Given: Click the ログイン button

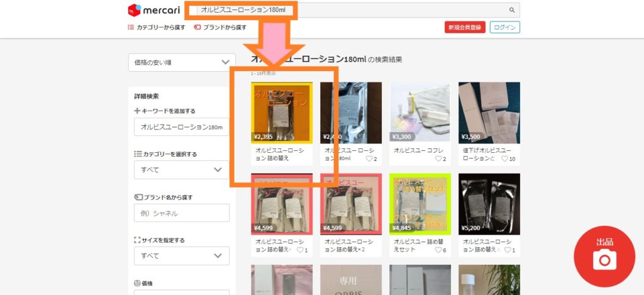Looking at the screenshot, I should (505, 27).
